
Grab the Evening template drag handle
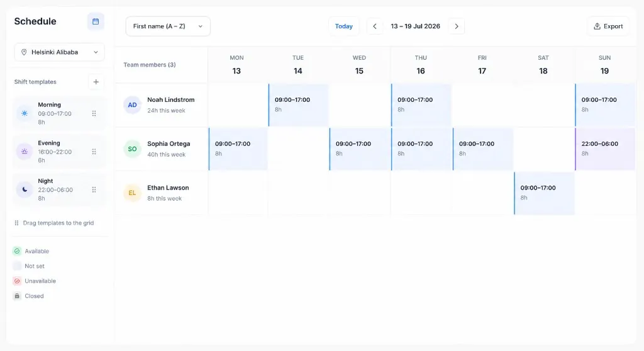(x=94, y=152)
